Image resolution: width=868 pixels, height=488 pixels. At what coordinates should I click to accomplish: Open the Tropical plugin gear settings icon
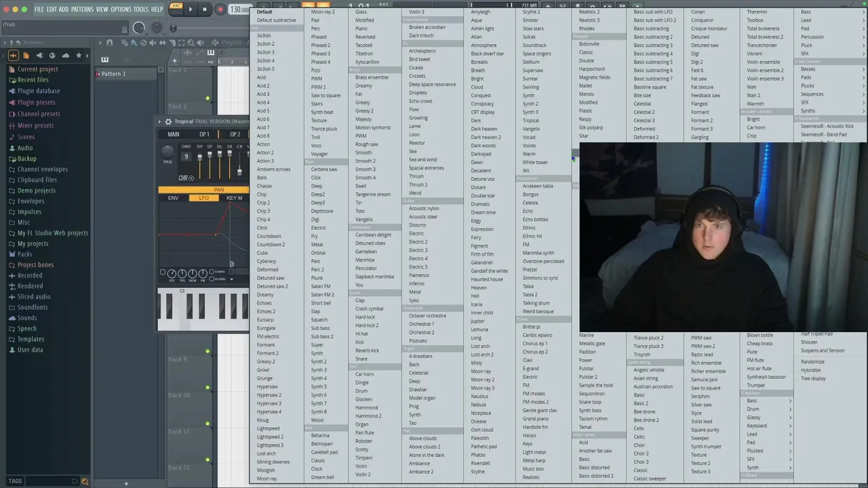pyautogui.click(x=168, y=121)
